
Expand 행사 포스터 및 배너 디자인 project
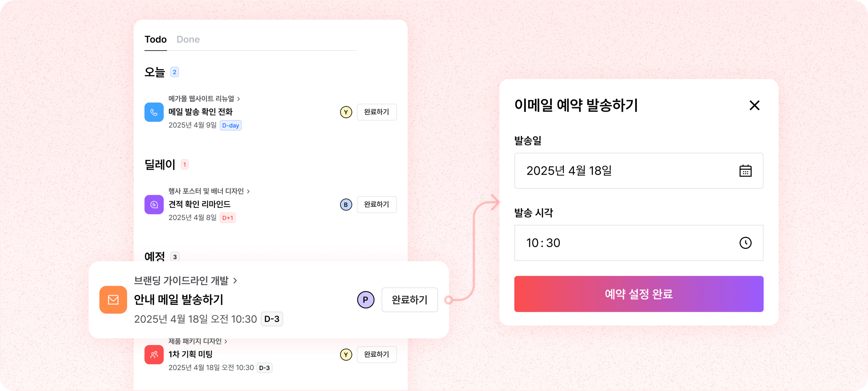coord(209,191)
